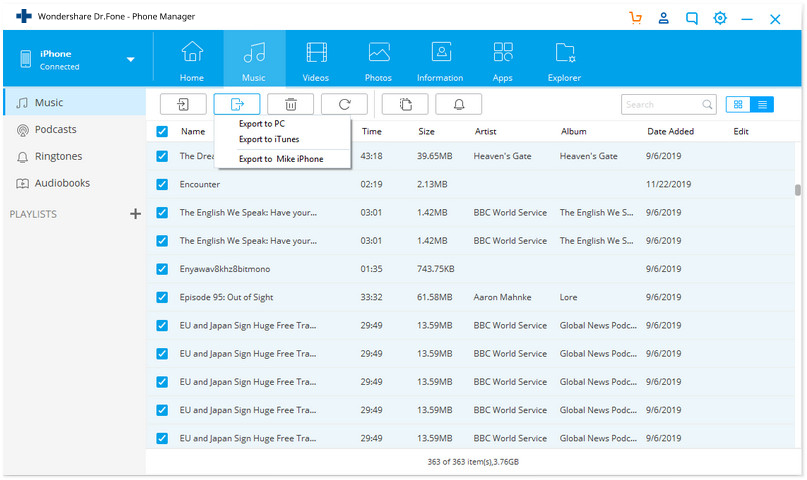The width and height of the screenshot is (807, 480).
Task: Click the 61.58MB size cell
Action: coord(434,297)
